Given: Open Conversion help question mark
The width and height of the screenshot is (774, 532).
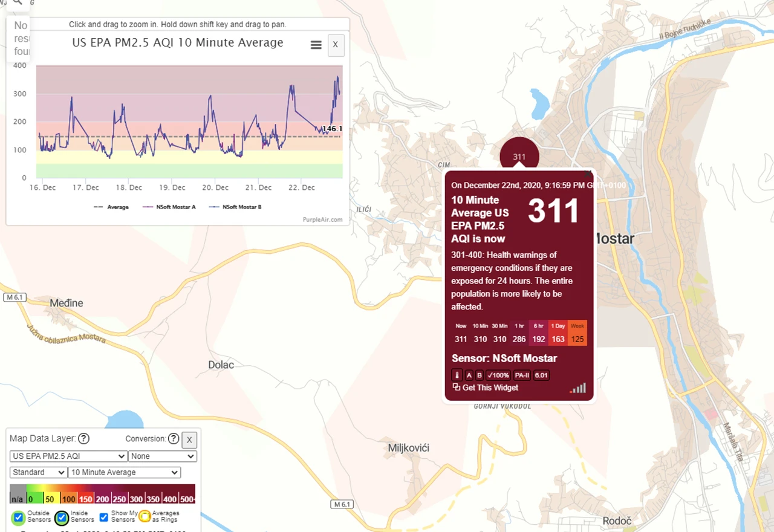Looking at the screenshot, I should pyautogui.click(x=173, y=439).
